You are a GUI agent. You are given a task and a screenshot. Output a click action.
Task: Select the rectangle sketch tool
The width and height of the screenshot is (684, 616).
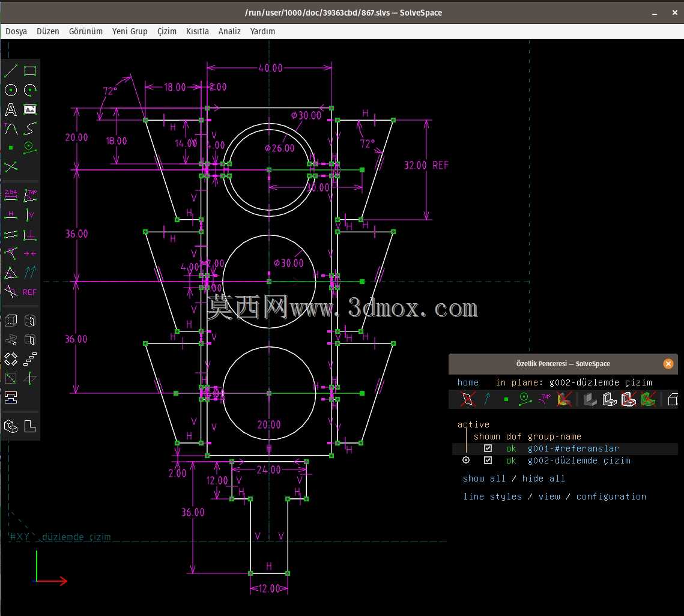tap(30, 71)
